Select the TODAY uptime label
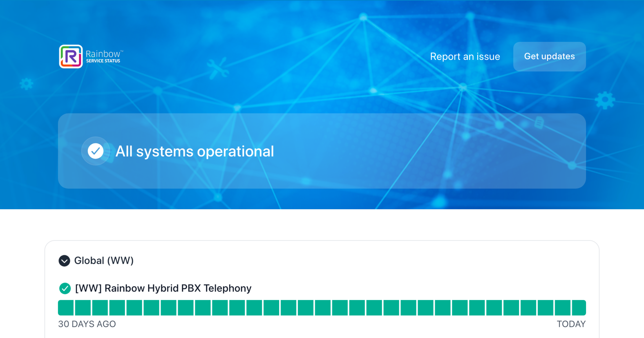 570,324
